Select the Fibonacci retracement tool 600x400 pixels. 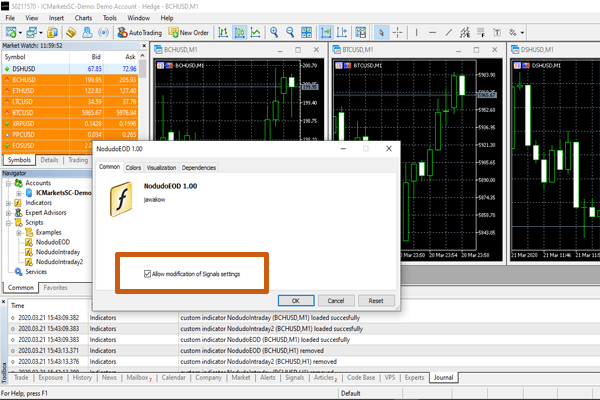pos(481,33)
